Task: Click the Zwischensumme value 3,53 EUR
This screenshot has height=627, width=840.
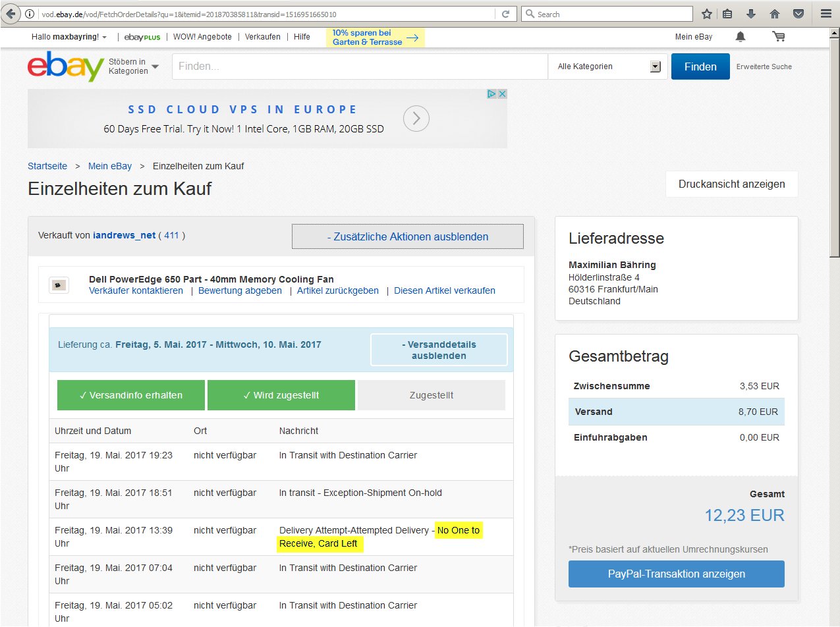Action: click(760, 386)
